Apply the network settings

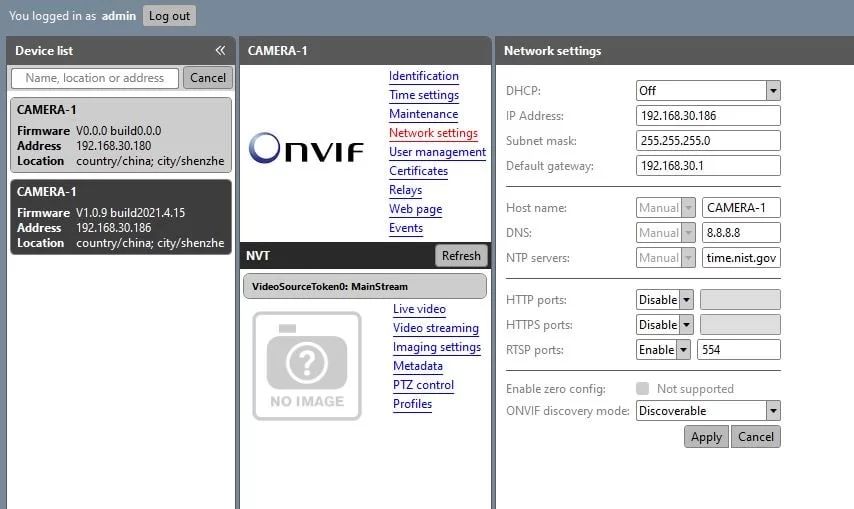[706, 437]
